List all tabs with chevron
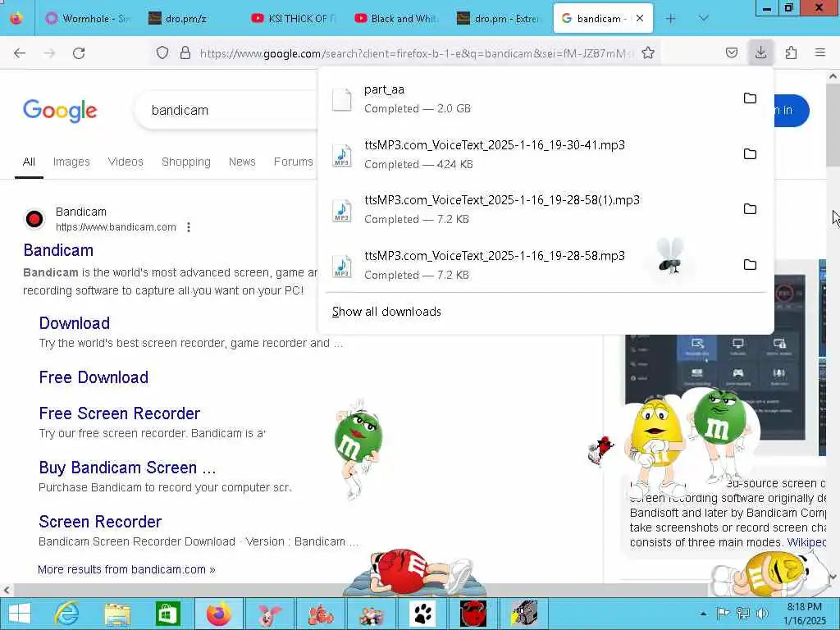 point(703,19)
